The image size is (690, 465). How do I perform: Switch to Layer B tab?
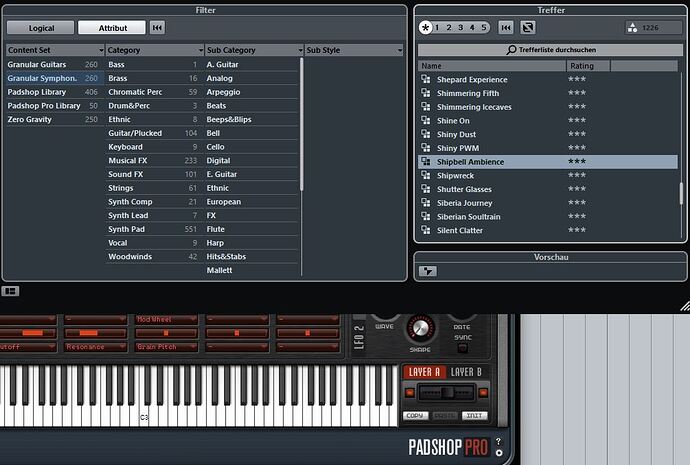coord(466,372)
